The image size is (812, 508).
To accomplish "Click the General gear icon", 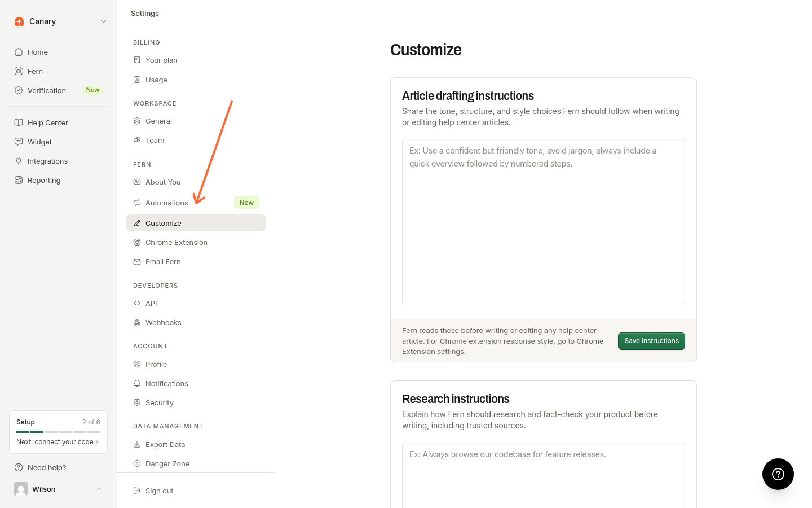I will (x=137, y=121).
